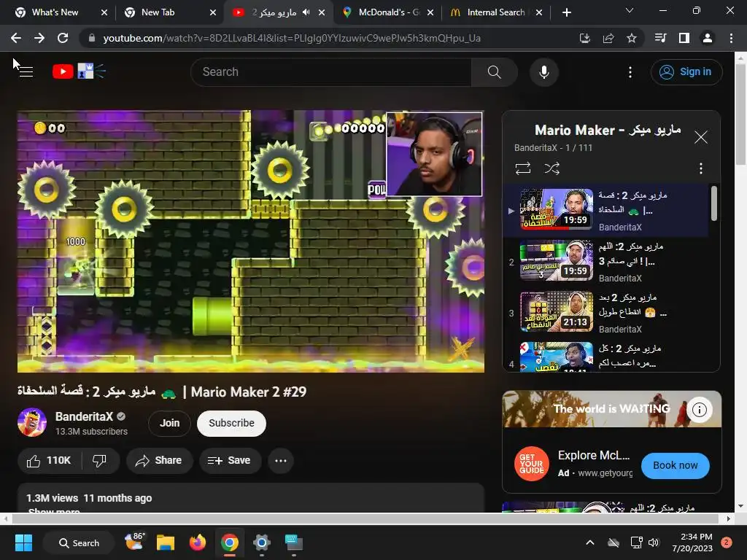The image size is (747, 560).
Task: Bookmark this page with star icon
Action: (632, 38)
